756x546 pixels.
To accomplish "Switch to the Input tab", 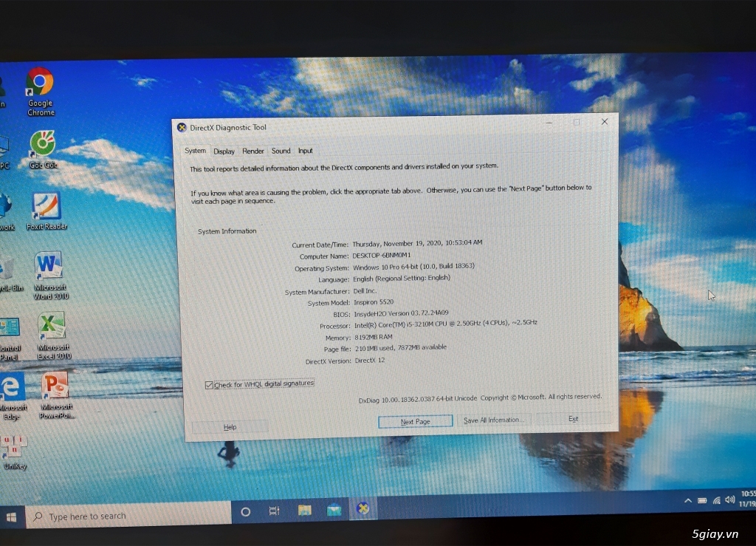I will (305, 151).
